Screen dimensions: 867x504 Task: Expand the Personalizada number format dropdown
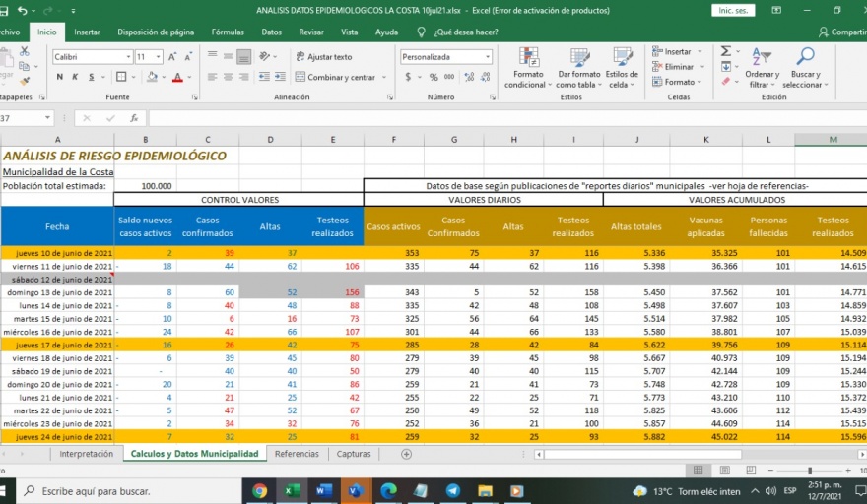click(x=487, y=57)
